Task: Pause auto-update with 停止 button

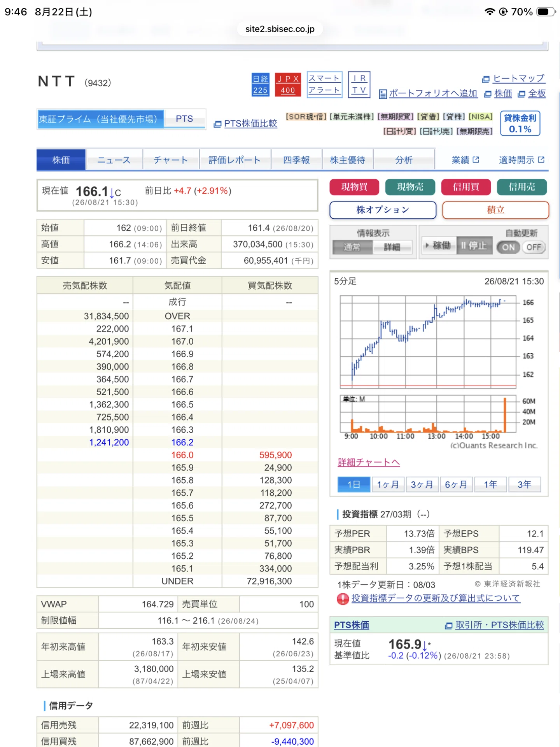Action: 474,245
